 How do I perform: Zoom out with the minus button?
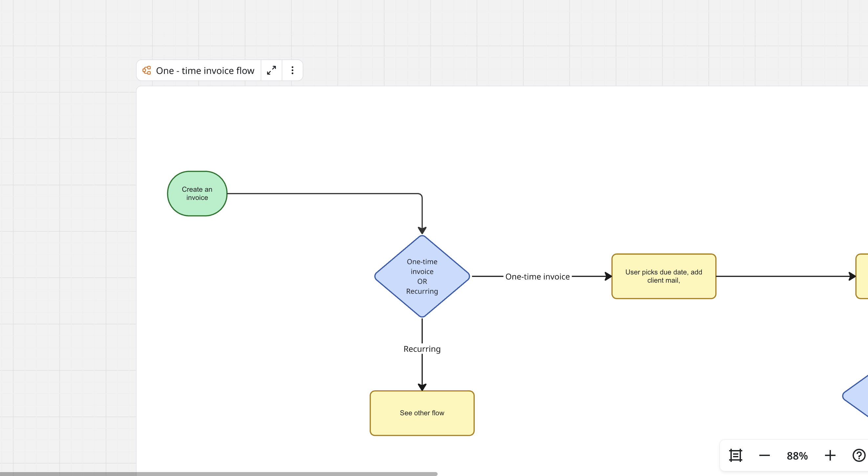coord(764,455)
